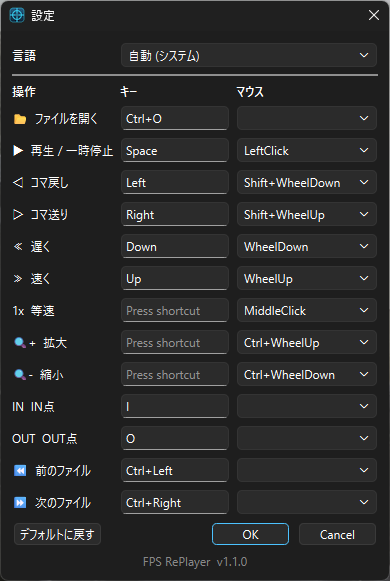Click the OUT OUT点 label

click(x=45, y=439)
